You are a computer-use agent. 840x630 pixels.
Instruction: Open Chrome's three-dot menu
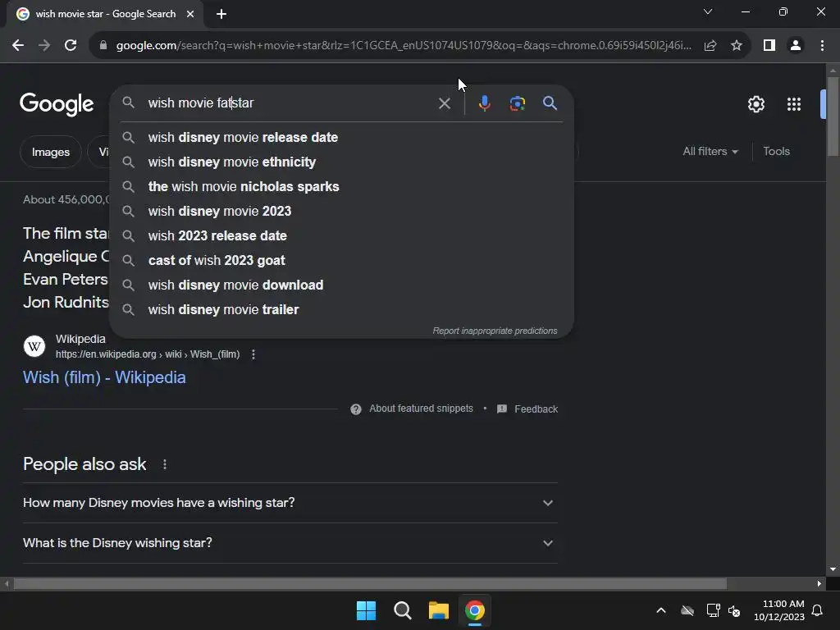822,46
